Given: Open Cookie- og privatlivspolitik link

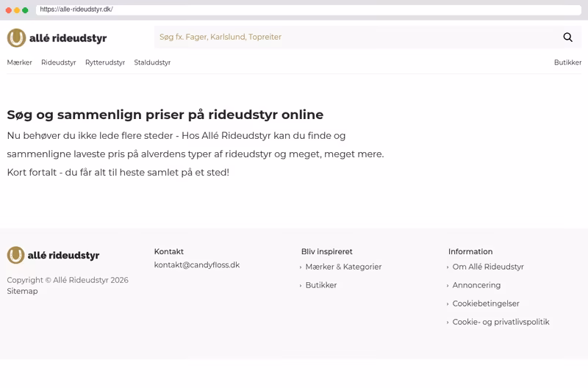Looking at the screenshot, I should pyautogui.click(x=501, y=322).
